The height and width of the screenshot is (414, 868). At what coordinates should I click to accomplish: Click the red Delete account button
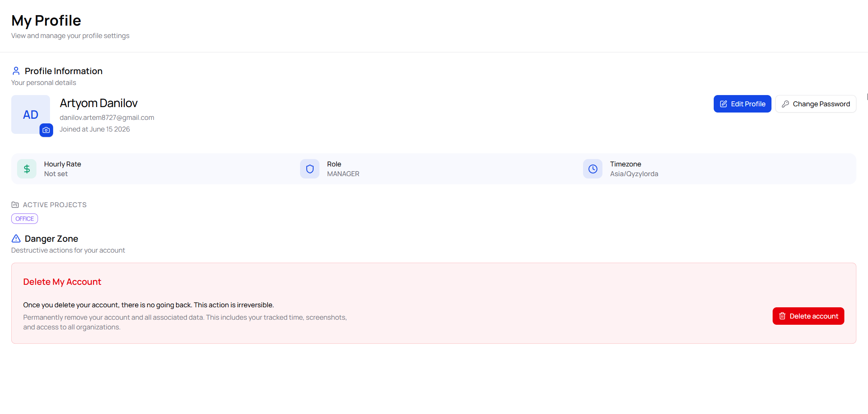(808, 316)
